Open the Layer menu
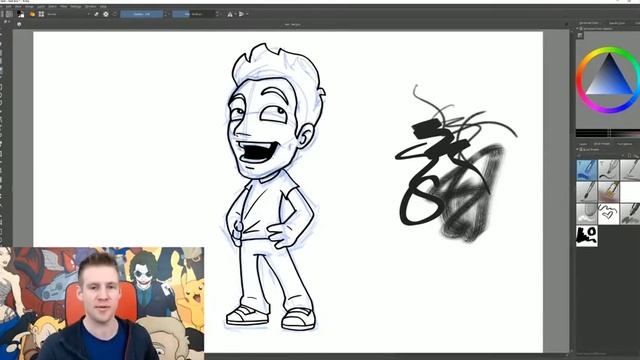 coord(41,7)
